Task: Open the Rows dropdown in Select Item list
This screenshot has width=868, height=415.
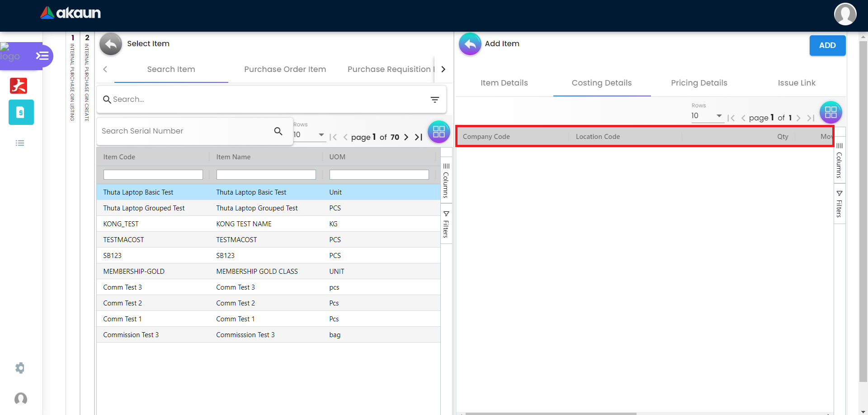Action: (309, 135)
